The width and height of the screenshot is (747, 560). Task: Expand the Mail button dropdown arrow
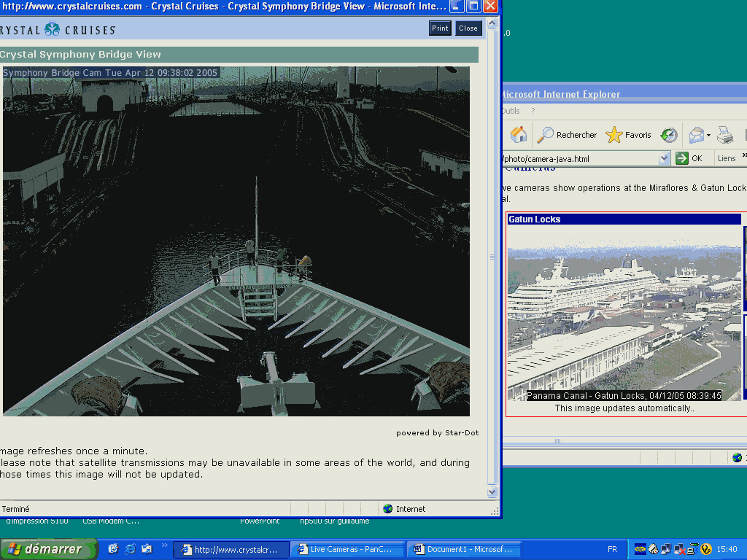708,135
